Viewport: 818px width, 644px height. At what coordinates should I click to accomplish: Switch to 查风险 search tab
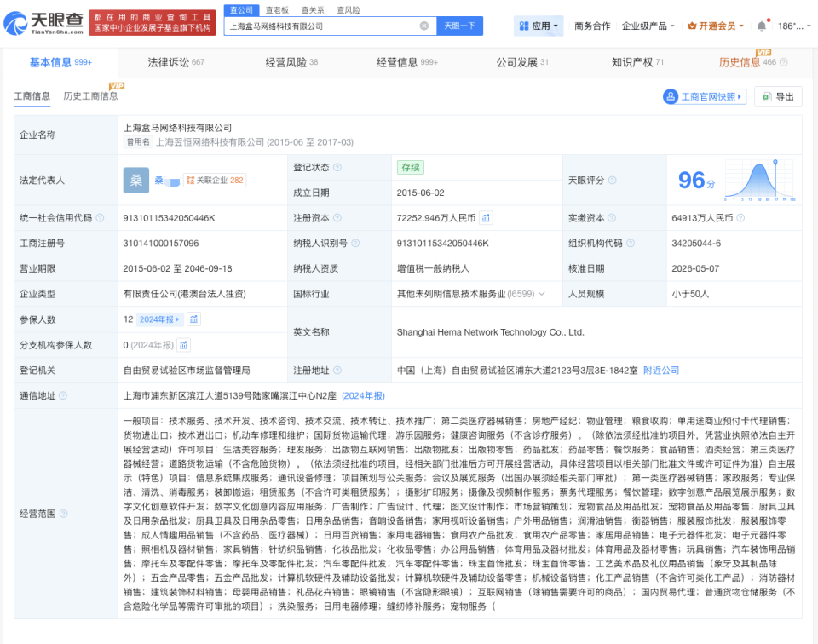point(349,10)
